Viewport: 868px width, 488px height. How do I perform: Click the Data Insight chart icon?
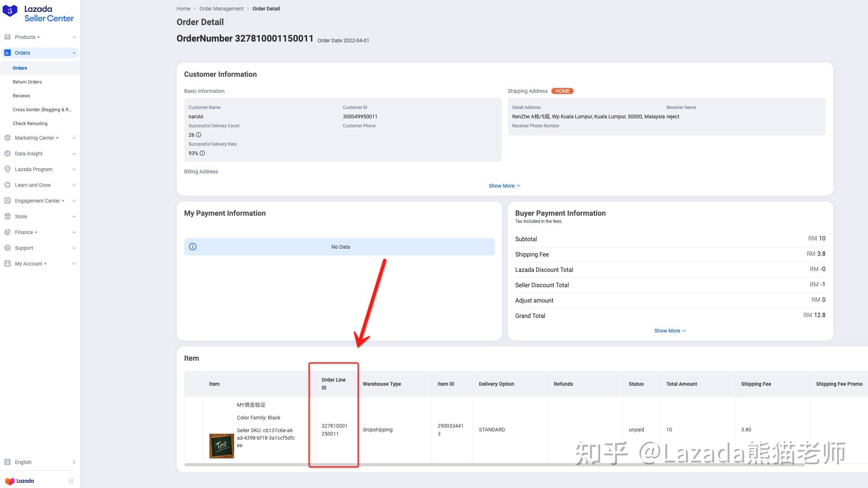click(7, 154)
